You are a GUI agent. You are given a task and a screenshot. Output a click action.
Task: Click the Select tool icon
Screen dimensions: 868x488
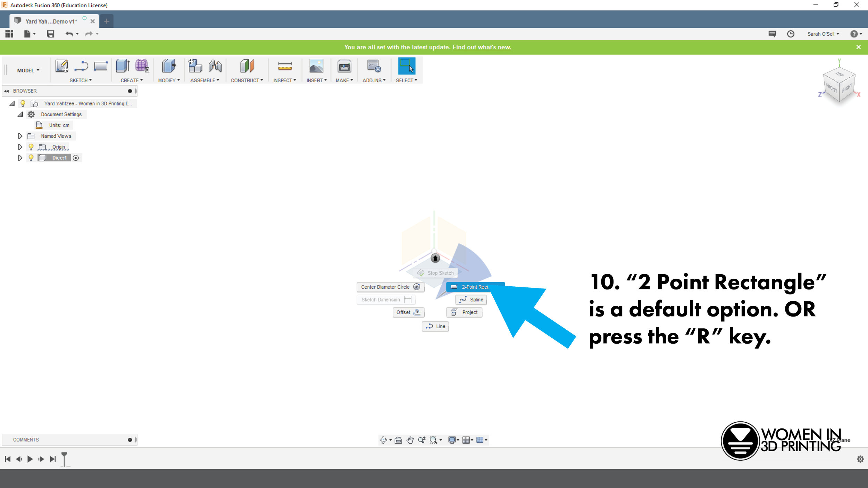(407, 66)
